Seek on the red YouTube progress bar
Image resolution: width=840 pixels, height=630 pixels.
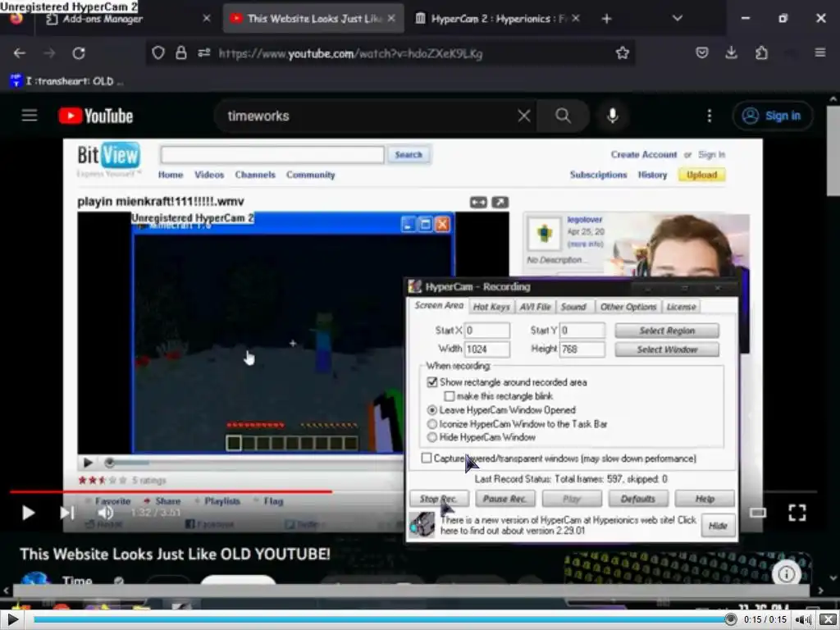413,491
